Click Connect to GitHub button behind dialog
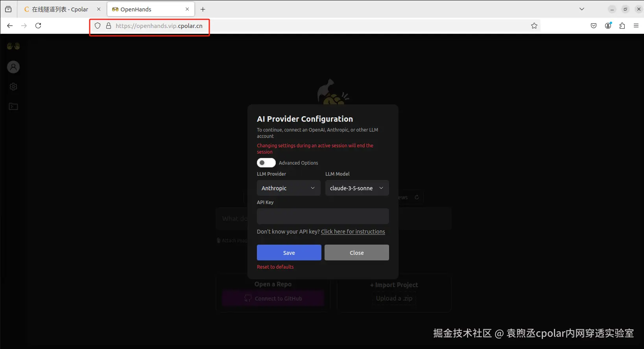Image resolution: width=644 pixels, height=349 pixels. pyautogui.click(x=273, y=298)
